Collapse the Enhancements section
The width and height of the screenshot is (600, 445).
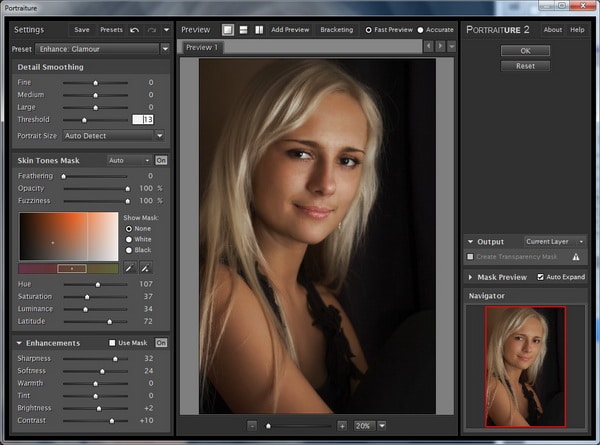21,343
